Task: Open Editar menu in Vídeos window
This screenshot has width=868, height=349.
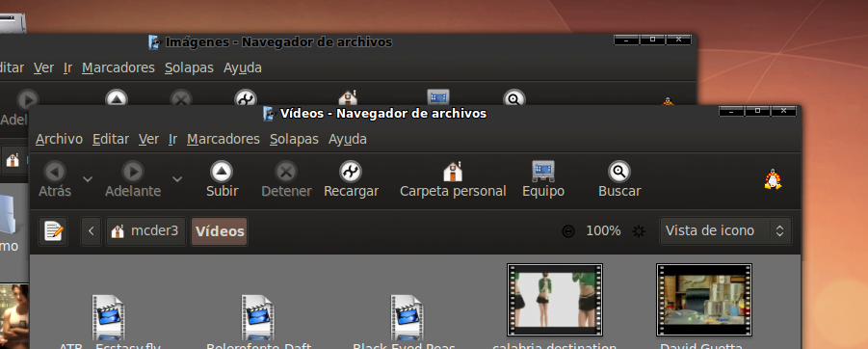Action: tap(111, 139)
